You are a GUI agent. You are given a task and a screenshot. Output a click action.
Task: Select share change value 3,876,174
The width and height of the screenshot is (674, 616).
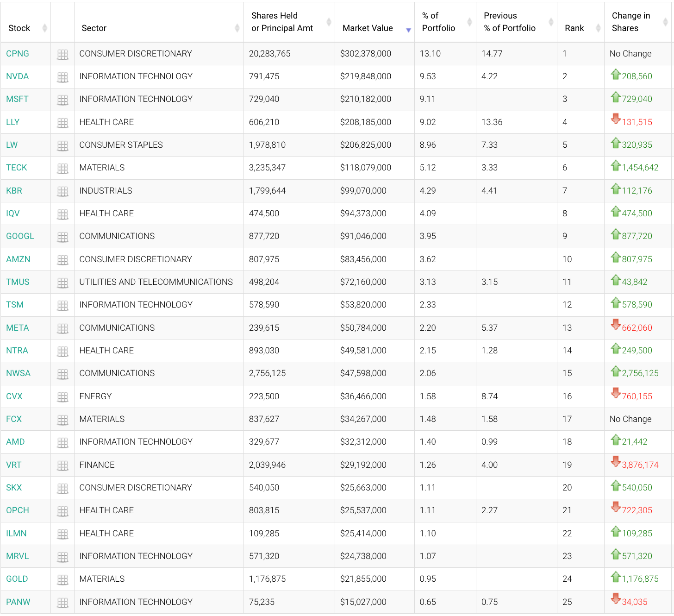pyautogui.click(x=640, y=465)
